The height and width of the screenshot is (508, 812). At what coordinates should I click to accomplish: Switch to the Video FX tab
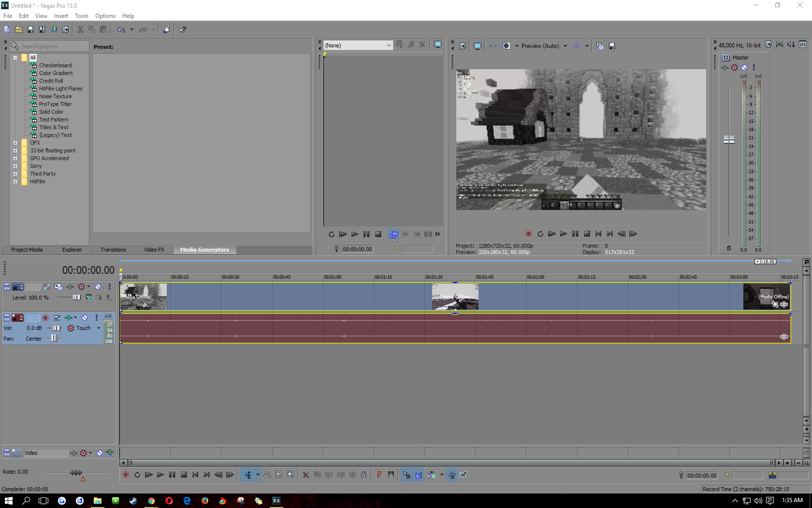tap(154, 250)
